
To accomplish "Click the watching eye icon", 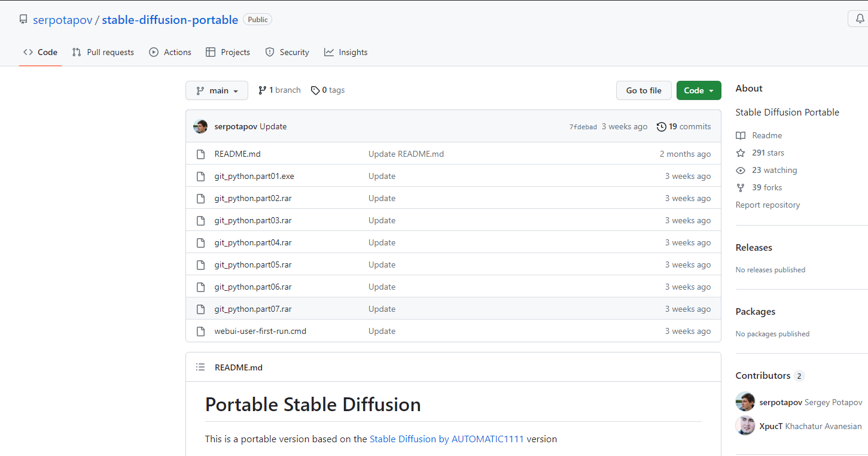I will pos(741,171).
